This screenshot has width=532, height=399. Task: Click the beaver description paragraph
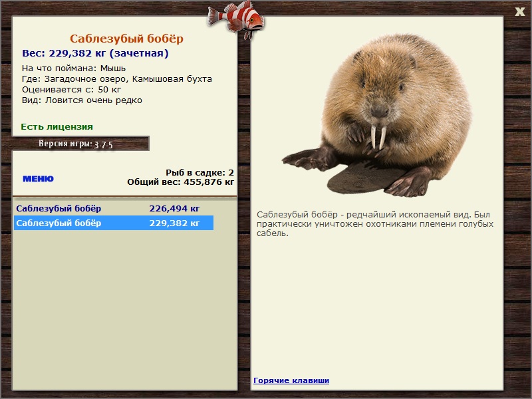[x=375, y=224]
